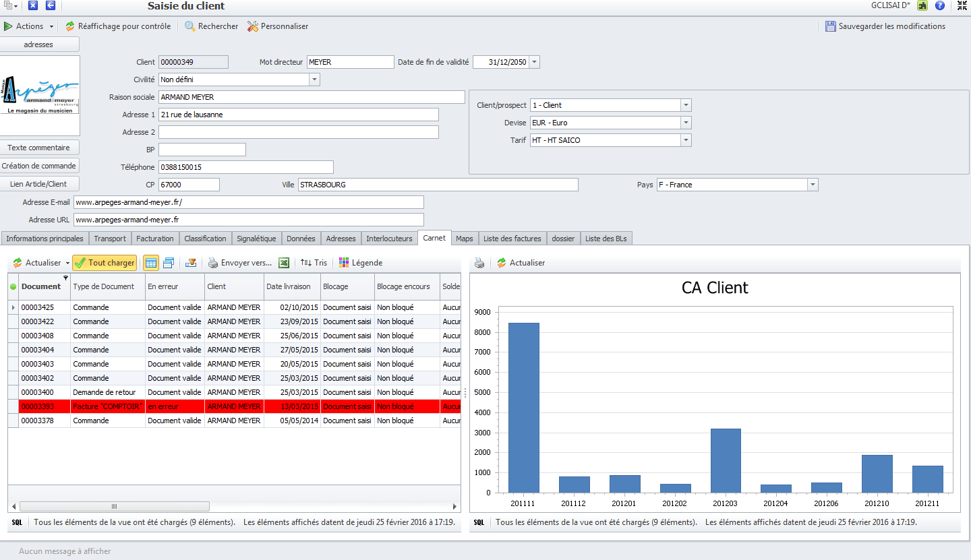Image resolution: width=971 pixels, height=560 pixels.
Task: Open the Pays dropdown showing F - France
Action: [813, 184]
